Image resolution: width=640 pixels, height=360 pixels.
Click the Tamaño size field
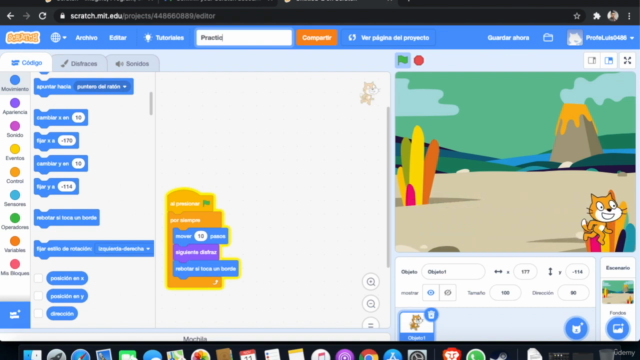tap(505, 293)
